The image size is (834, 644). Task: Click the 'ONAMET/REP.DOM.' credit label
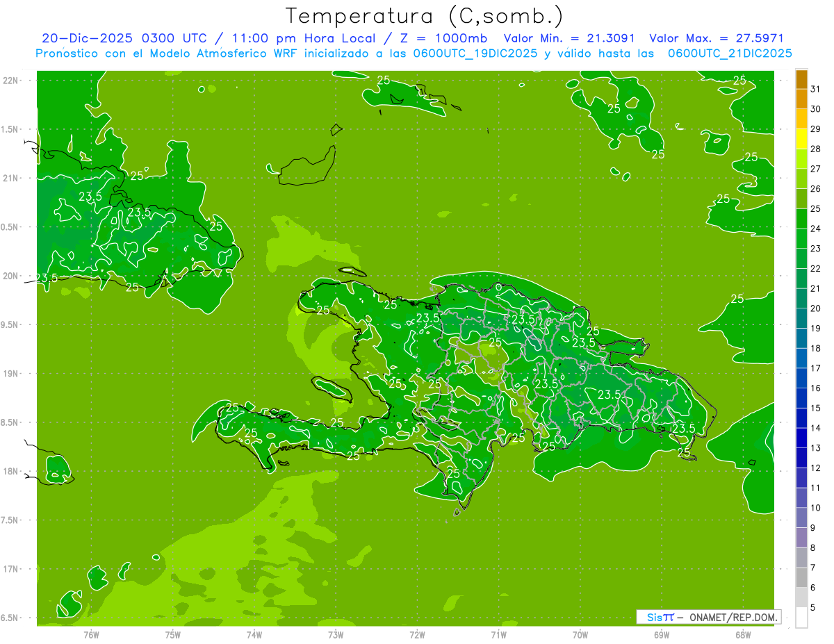(x=733, y=618)
